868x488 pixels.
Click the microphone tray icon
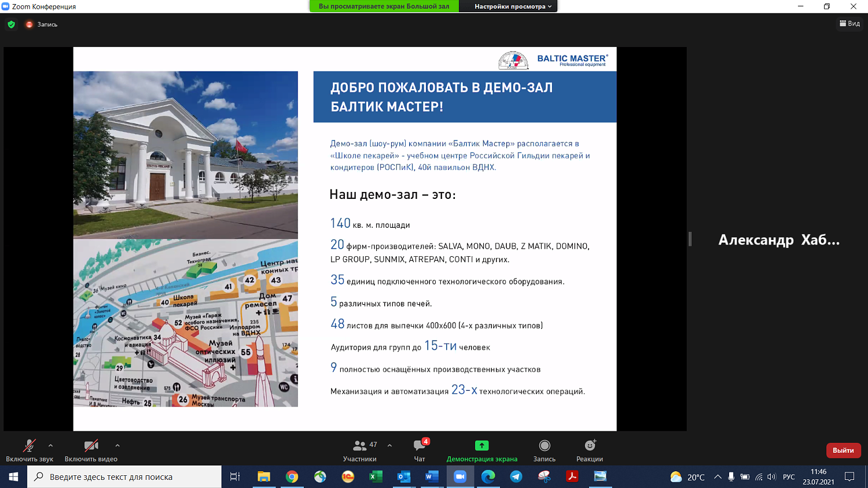731,477
